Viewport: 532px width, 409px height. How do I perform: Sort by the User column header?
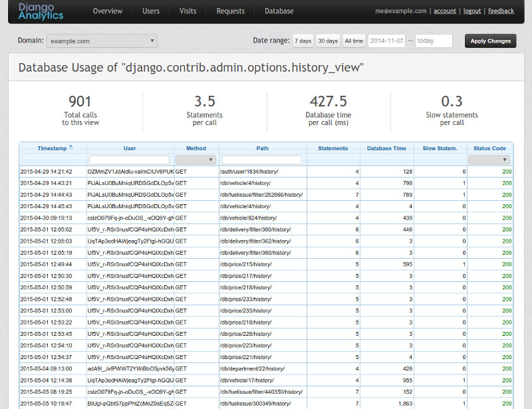130,148
